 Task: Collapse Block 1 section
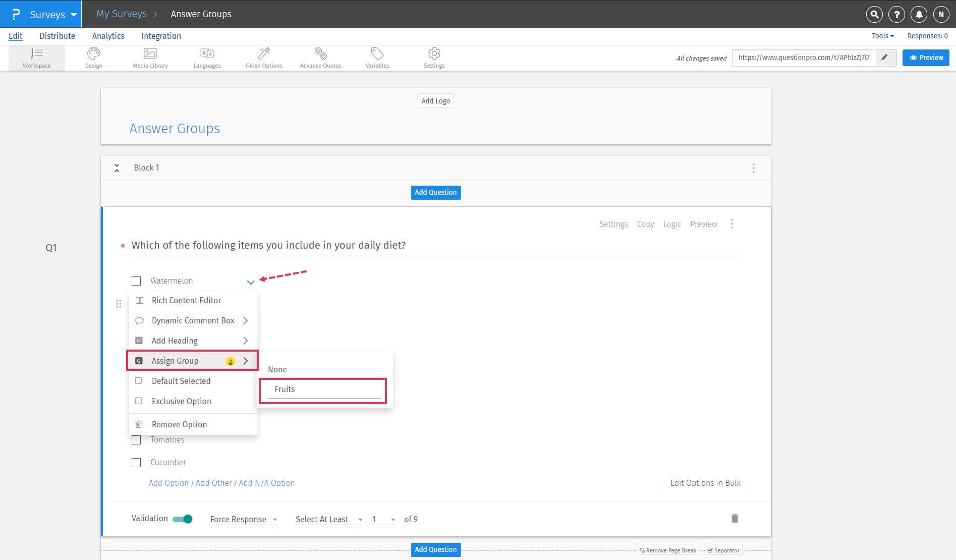click(117, 168)
